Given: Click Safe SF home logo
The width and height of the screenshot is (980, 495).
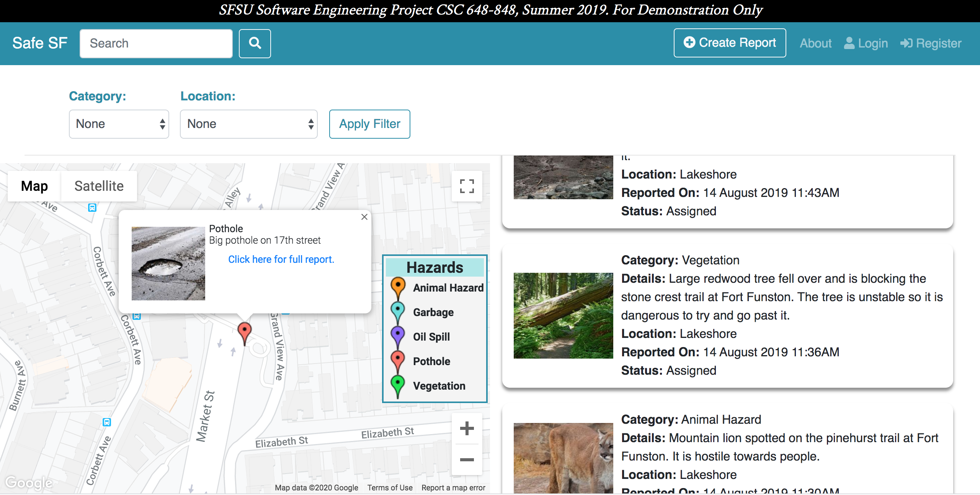Looking at the screenshot, I should pos(40,43).
